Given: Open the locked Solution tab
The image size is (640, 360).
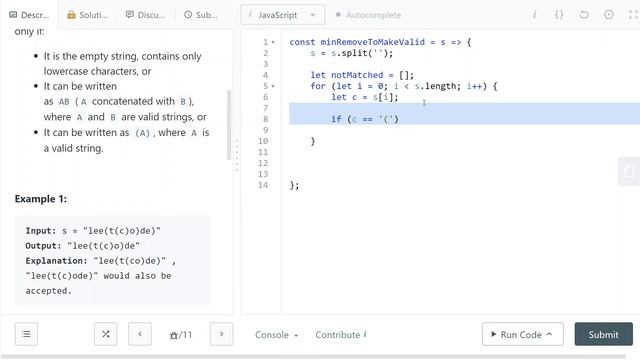Looking at the screenshot, I should pos(88,15).
